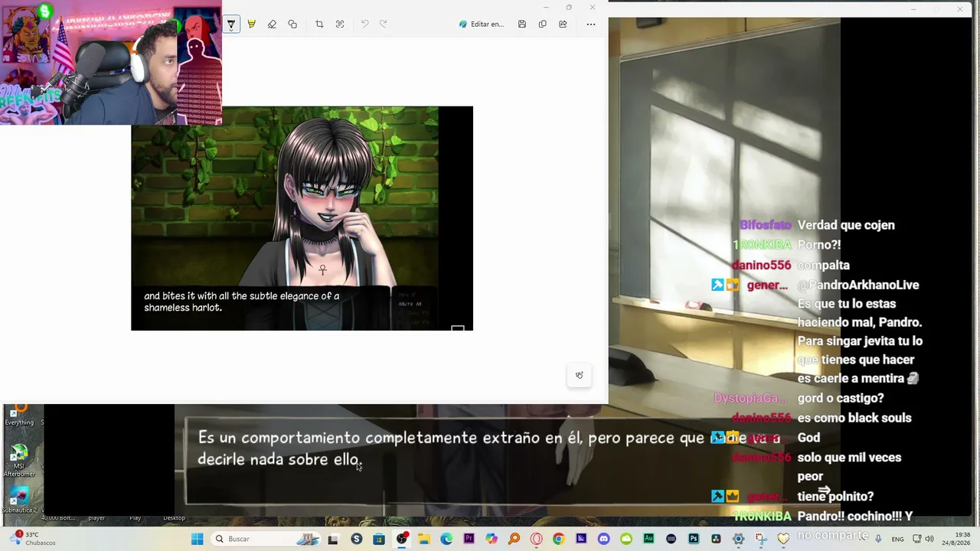The image size is (980, 551).
Task: Activate the image crop tool
Action: [319, 24]
